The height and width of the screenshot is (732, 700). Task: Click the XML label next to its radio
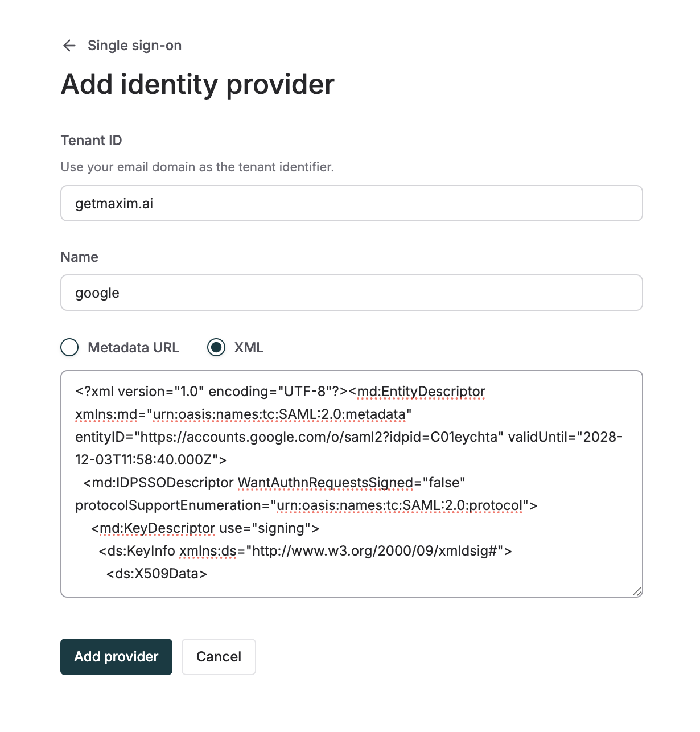coord(249,347)
